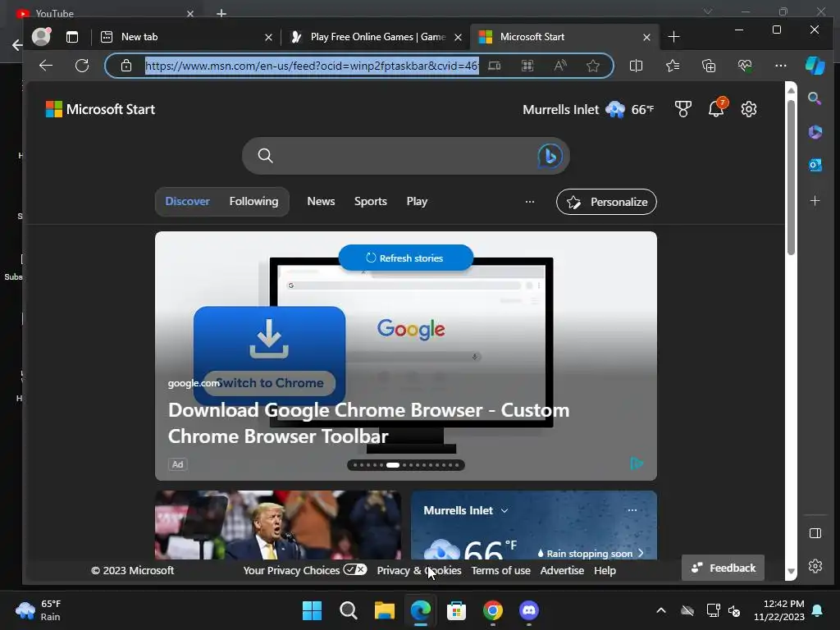Show hidden system tray icons chevron
This screenshot has width=840, height=630.
click(x=661, y=610)
